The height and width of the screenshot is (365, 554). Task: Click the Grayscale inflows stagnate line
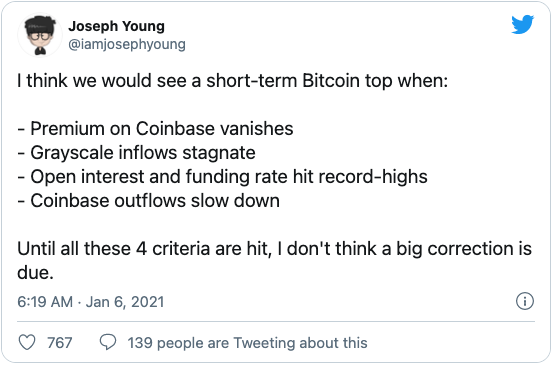point(136,153)
